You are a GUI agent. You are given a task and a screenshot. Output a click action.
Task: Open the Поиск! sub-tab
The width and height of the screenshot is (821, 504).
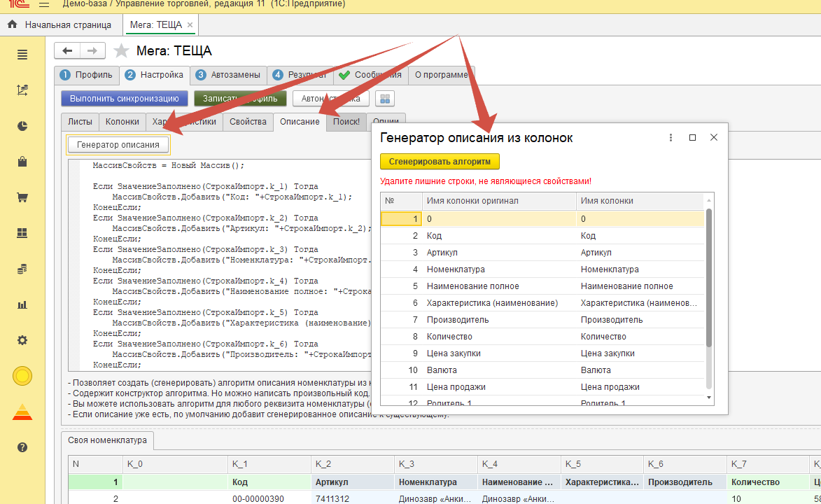coord(346,122)
